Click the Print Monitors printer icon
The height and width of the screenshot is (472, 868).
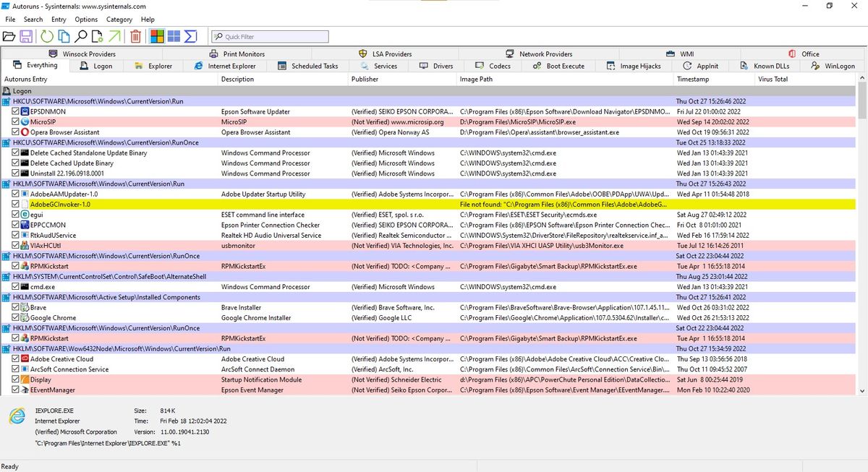point(214,53)
